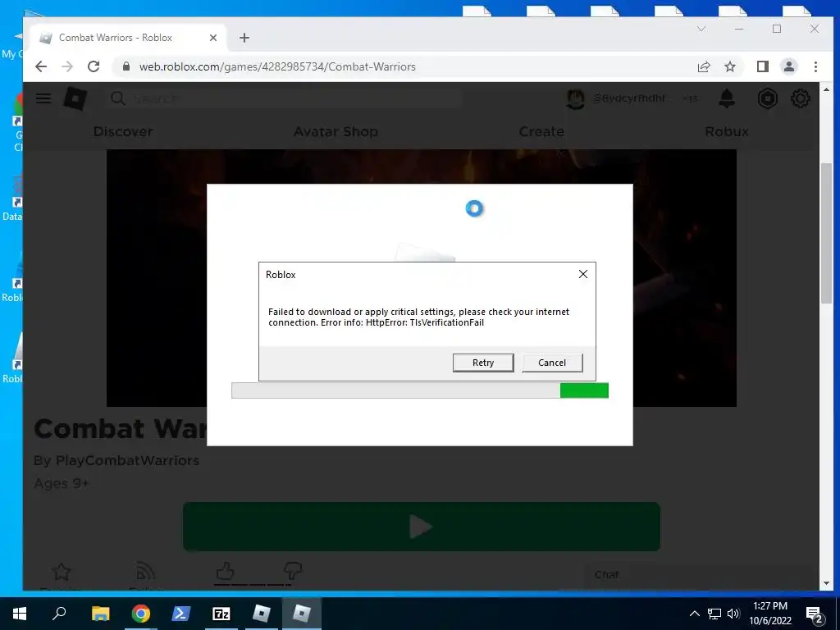The image size is (840, 630).
Task: Open the Robux hexagon icon
Action: (767, 98)
